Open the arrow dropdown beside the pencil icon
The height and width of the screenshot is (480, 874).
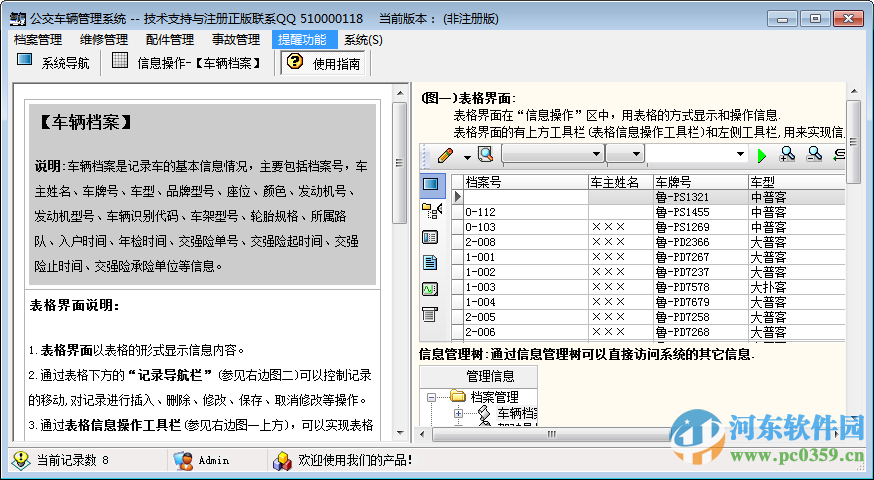[467, 156]
